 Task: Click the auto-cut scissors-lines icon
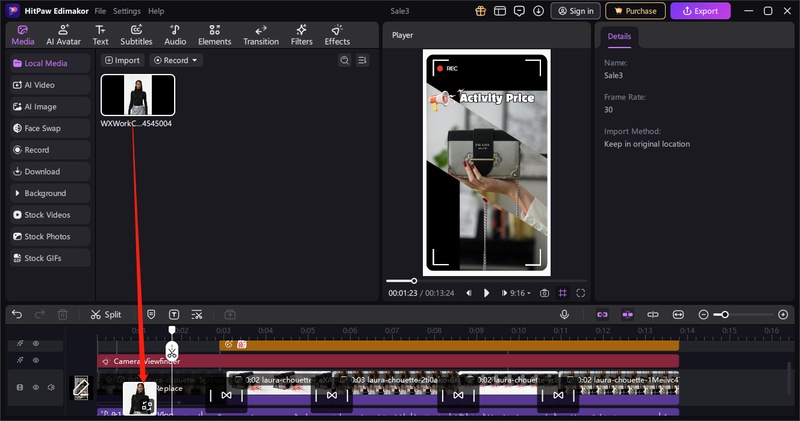[x=197, y=314]
